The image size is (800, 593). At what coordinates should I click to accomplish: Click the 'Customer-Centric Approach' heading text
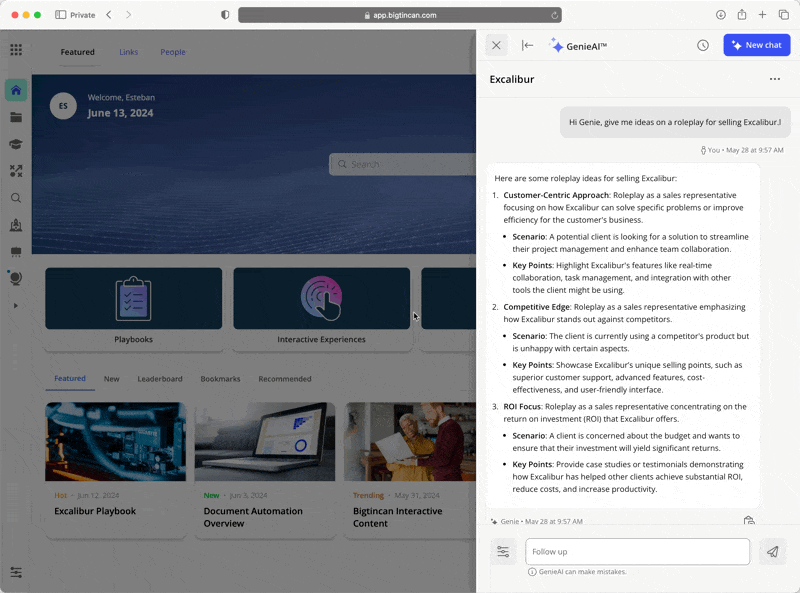[x=556, y=195]
